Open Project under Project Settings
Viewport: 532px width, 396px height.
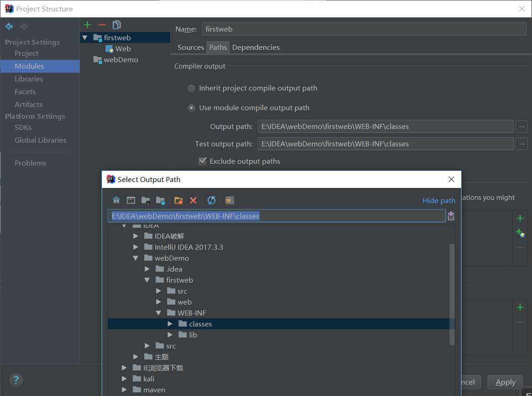click(27, 54)
